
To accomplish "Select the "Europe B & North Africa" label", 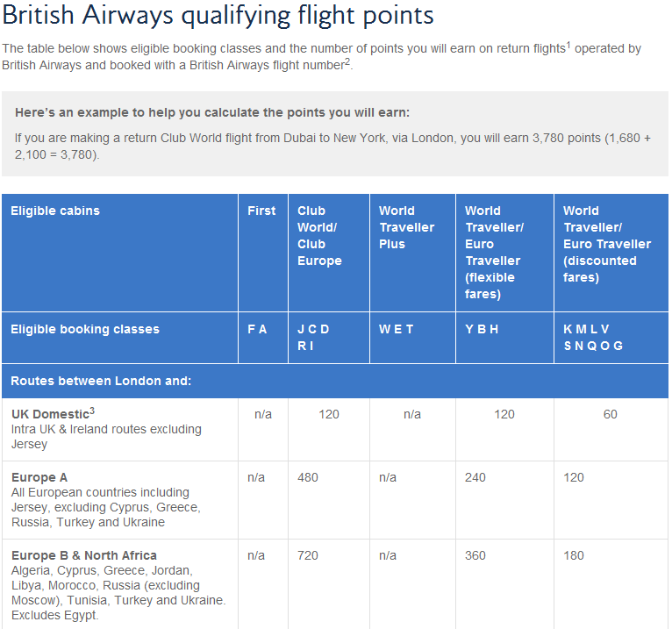I will point(84,555).
